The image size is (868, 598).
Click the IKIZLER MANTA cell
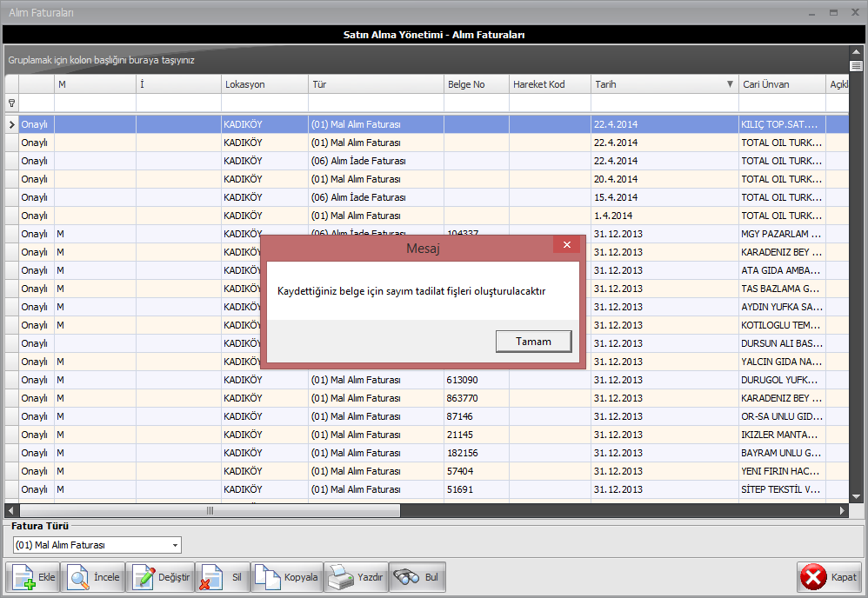(782, 435)
